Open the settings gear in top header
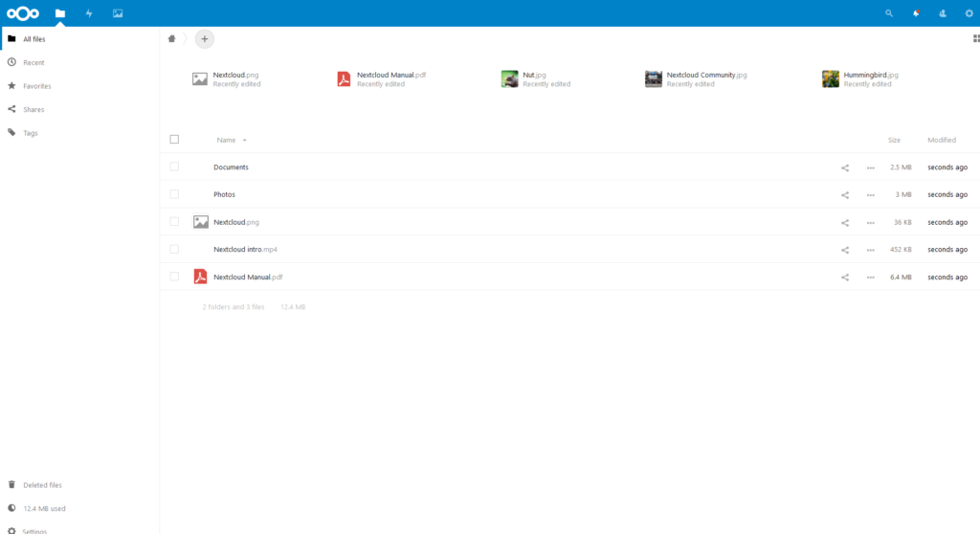The width and height of the screenshot is (980, 534). coord(969,13)
